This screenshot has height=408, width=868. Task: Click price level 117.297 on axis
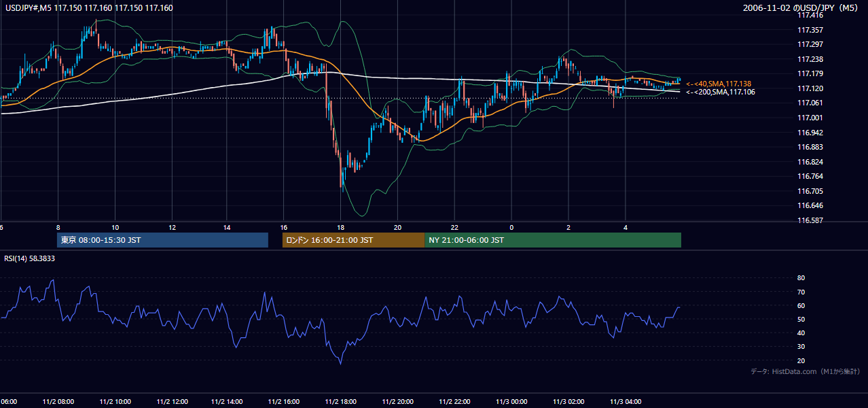pyautogui.click(x=810, y=44)
